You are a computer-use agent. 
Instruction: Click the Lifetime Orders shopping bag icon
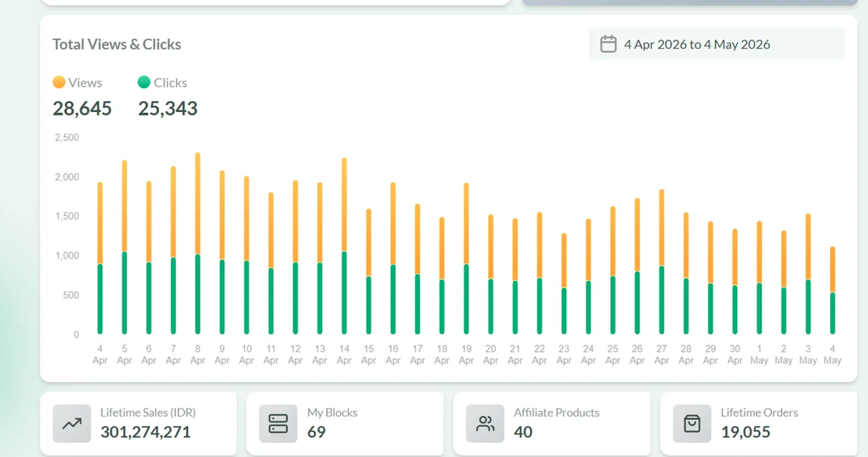point(692,423)
